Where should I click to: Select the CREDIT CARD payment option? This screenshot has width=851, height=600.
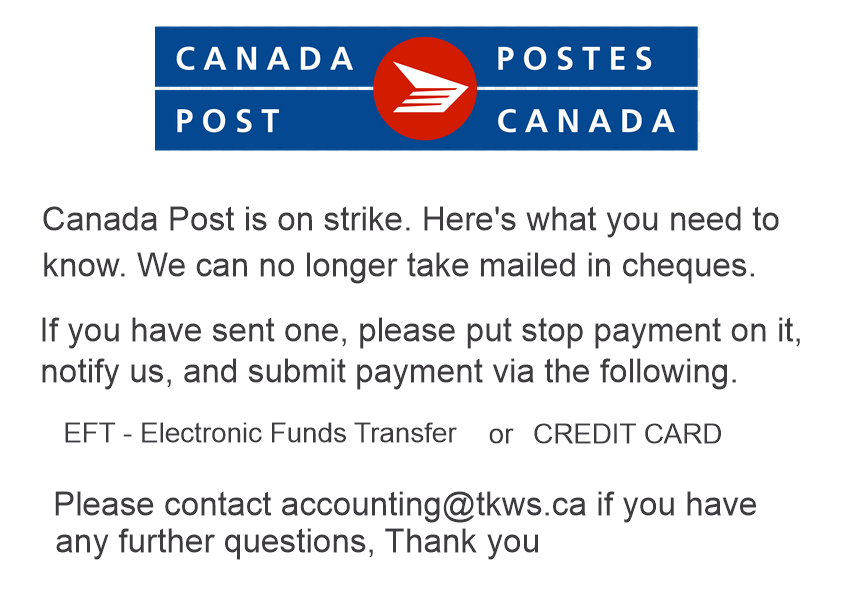click(x=627, y=434)
